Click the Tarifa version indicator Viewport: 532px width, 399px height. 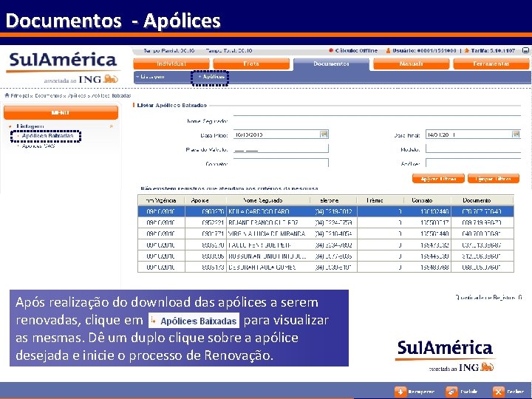click(490, 50)
